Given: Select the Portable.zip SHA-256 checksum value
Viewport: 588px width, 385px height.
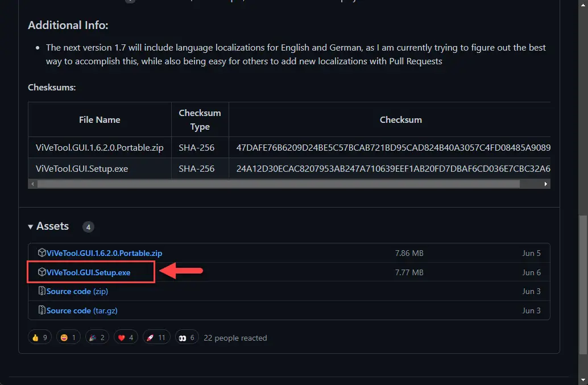Looking at the screenshot, I should point(394,148).
